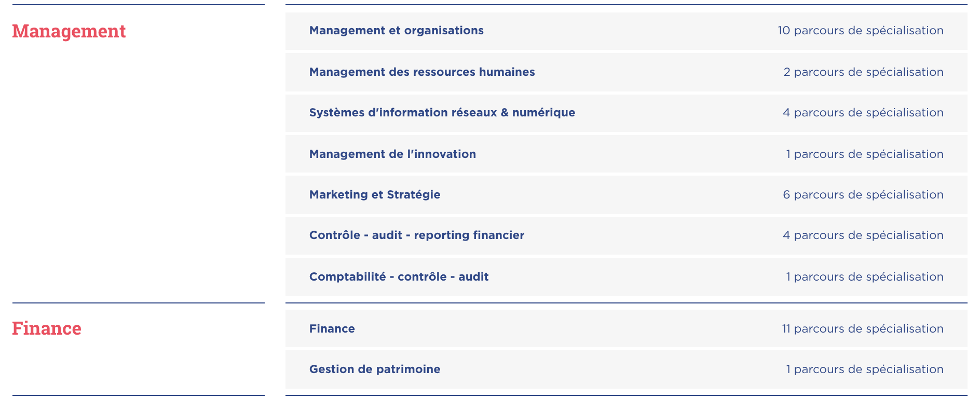The width and height of the screenshot is (980, 397).
Task: Select Comptabilité - contrôle - audit
Action: click(x=399, y=277)
